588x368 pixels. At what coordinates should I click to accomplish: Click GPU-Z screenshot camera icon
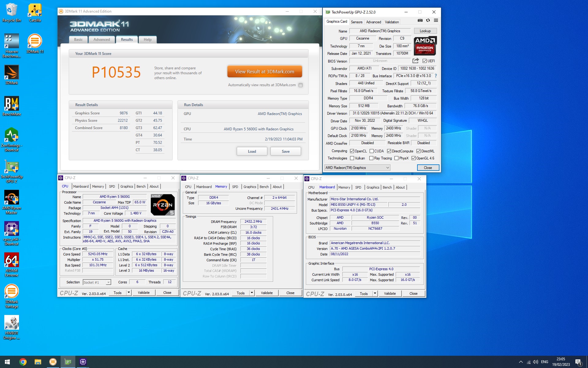click(x=420, y=21)
